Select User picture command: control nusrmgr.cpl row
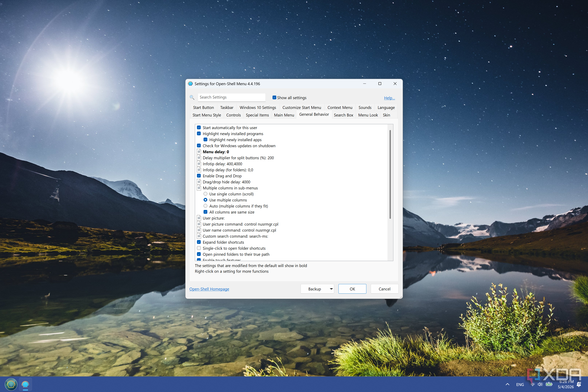This screenshot has height=392, width=588. tap(240, 224)
